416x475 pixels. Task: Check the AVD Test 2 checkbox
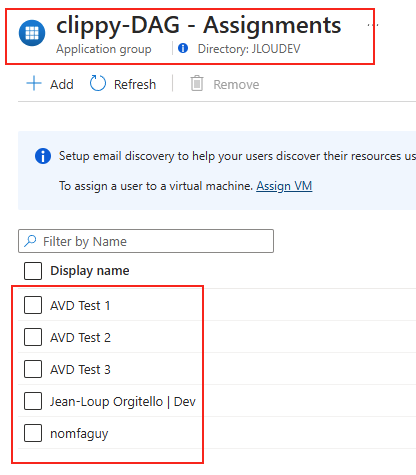pos(33,337)
